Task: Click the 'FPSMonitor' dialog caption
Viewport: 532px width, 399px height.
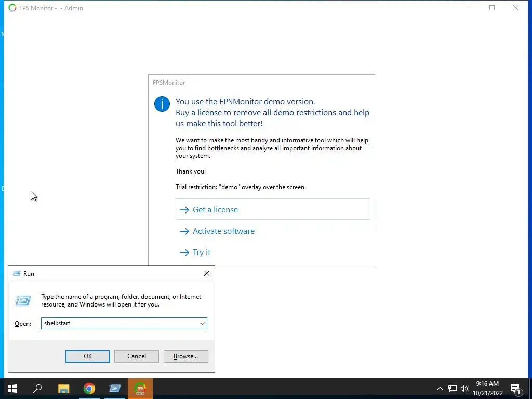Action: pyautogui.click(x=169, y=83)
